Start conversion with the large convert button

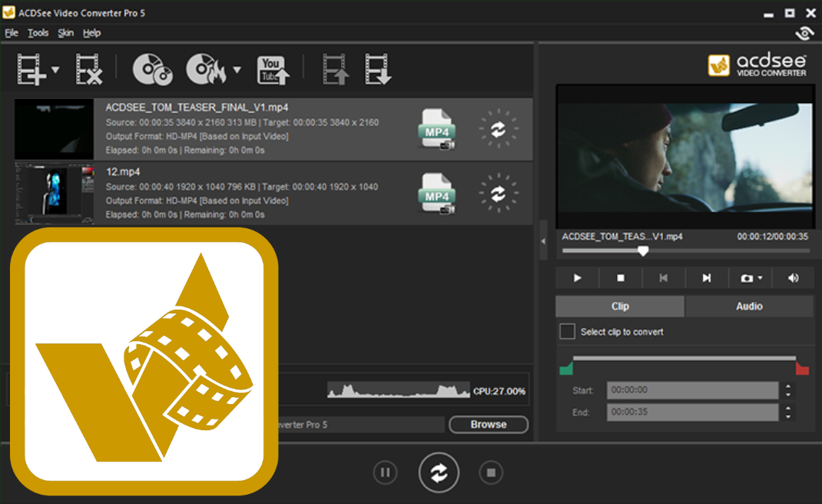[439, 472]
